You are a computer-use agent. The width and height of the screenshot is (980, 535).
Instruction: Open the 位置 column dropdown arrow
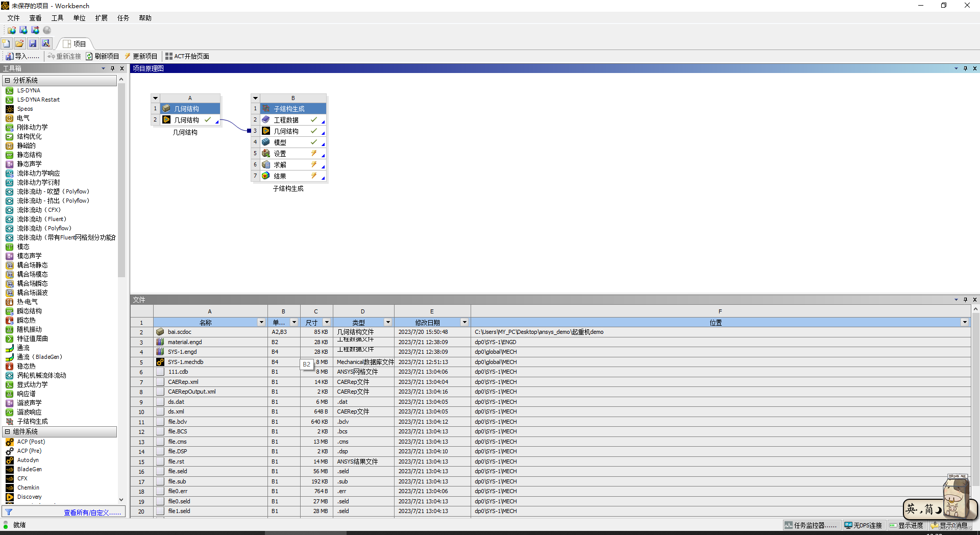coord(964,322)
